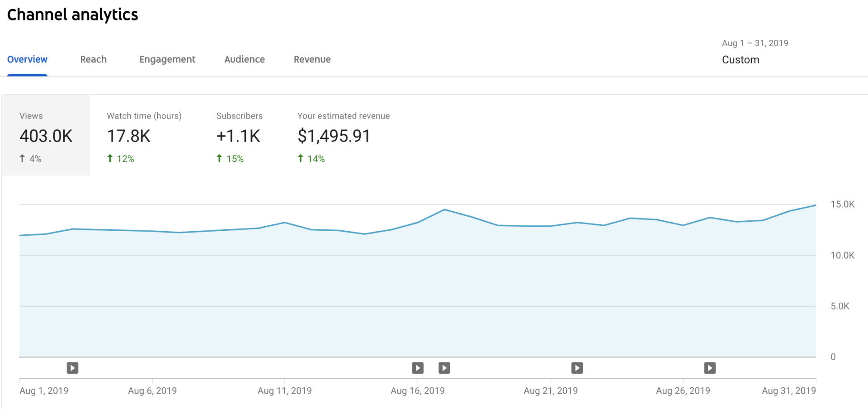Switch to the Overview tab
This screenshot has width=868, height=409.
coord(27,59)
